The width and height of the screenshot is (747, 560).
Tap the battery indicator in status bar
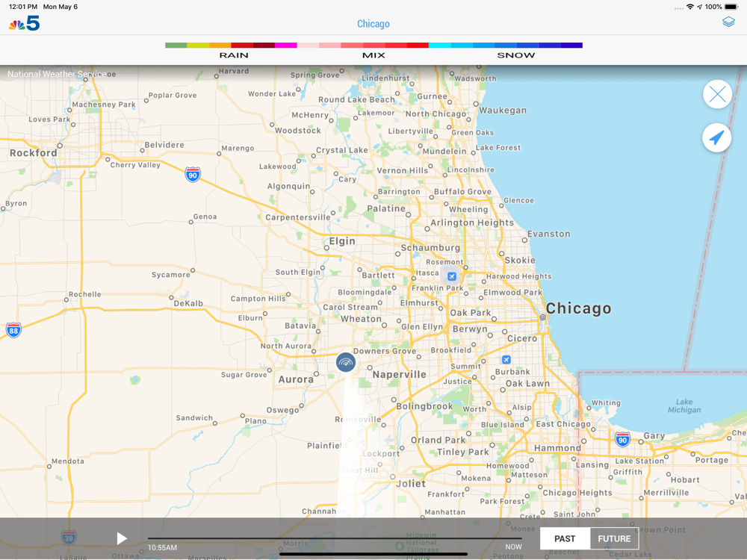tap(731, 7)
